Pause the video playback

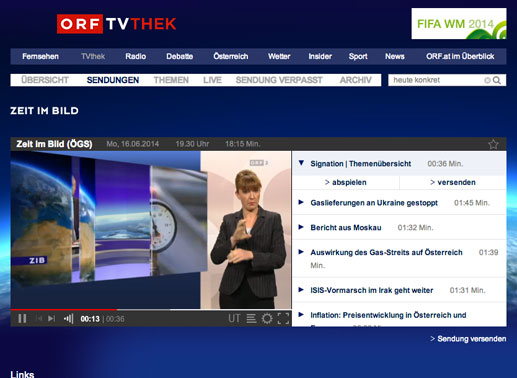22,319
